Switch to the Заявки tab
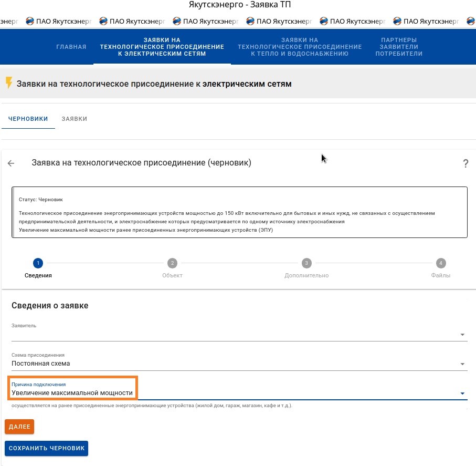The height and width of the screenshot is (466, 476). coord(75,119)
